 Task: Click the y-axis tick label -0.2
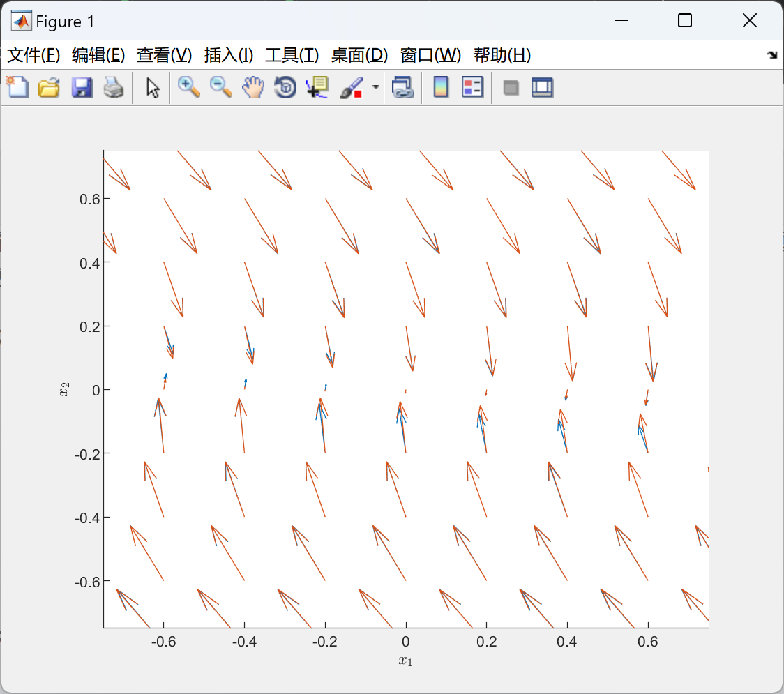(87, 454)
